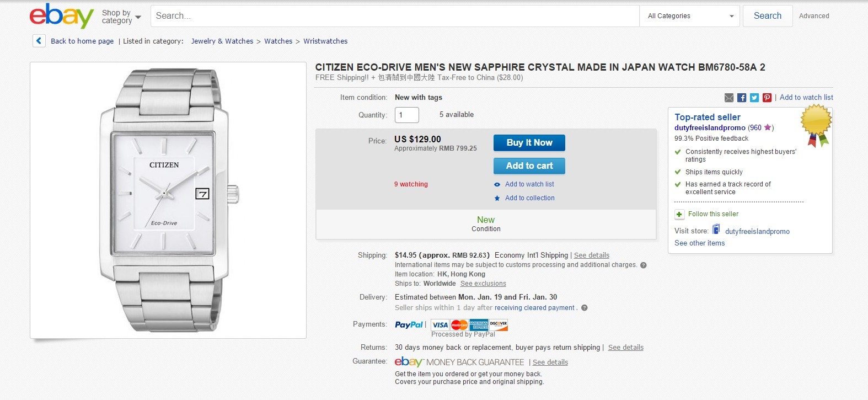Click the Quantity input box
Image resolution: width=868 pixels, height=400 pixels.
pos(407,115)
